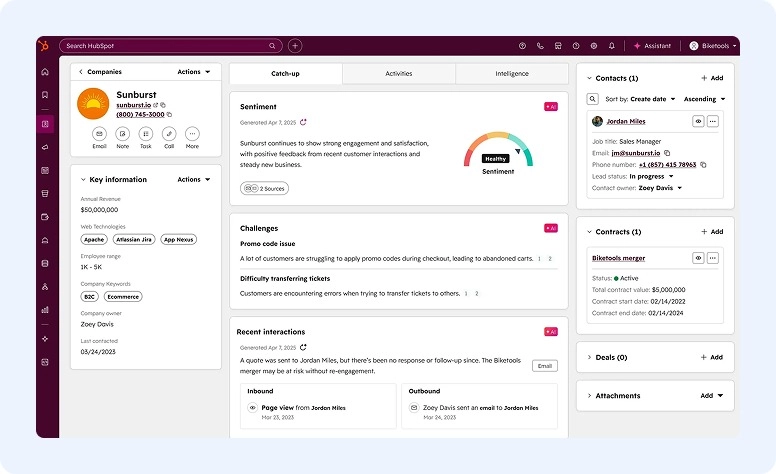Image resolution: width=776 pixels, height=474 pixels.
Task: Add a new contact in Contacts panel
Action: pos(712,78)
